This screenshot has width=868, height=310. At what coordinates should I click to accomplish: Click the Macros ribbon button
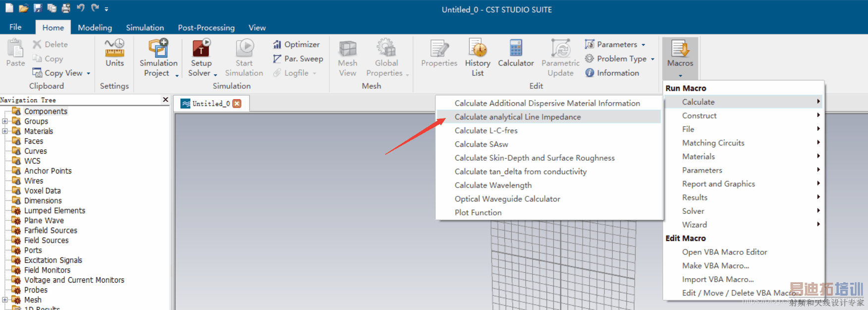tap(680, 58)
